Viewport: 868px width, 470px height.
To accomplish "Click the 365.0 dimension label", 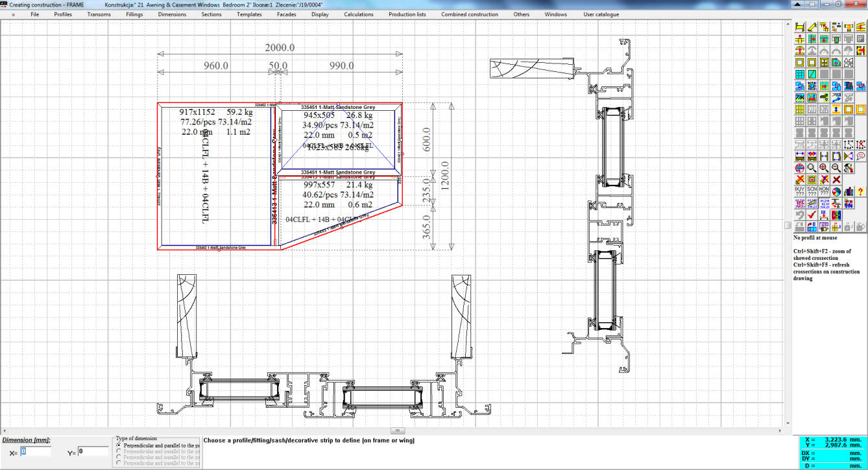I will point(426,227).
